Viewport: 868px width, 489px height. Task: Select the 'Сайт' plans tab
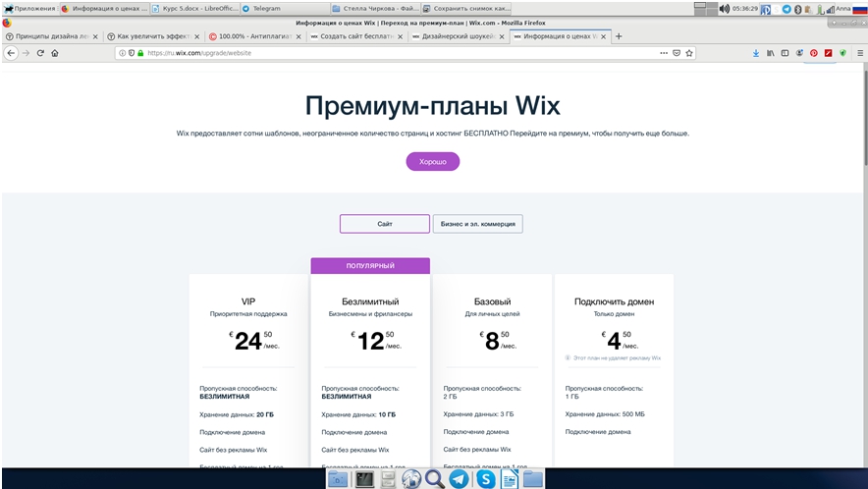point(385,224)
